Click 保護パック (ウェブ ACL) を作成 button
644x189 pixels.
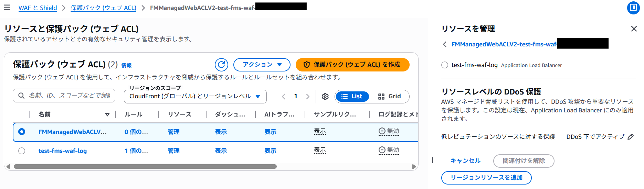click(352, 65)
